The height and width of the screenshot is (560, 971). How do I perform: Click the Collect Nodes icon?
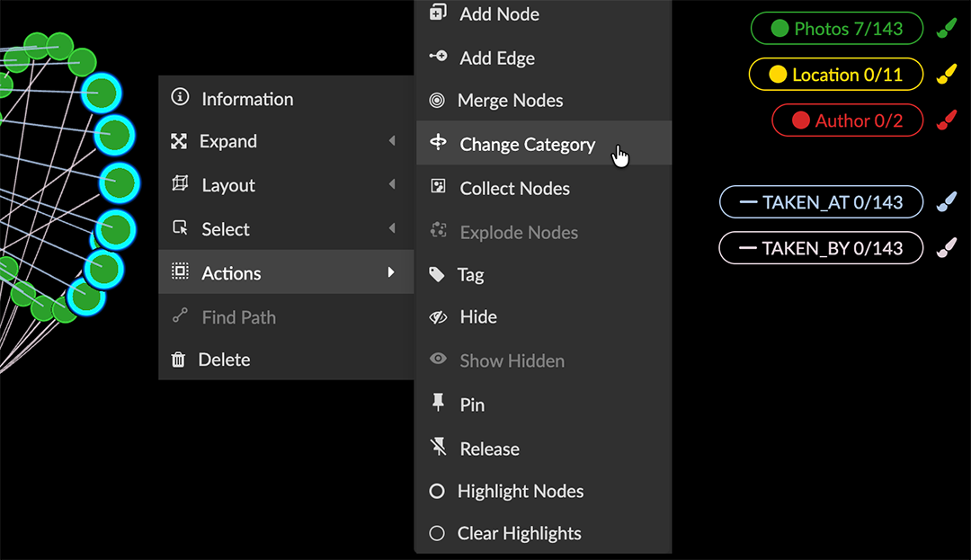pos(438,188)
